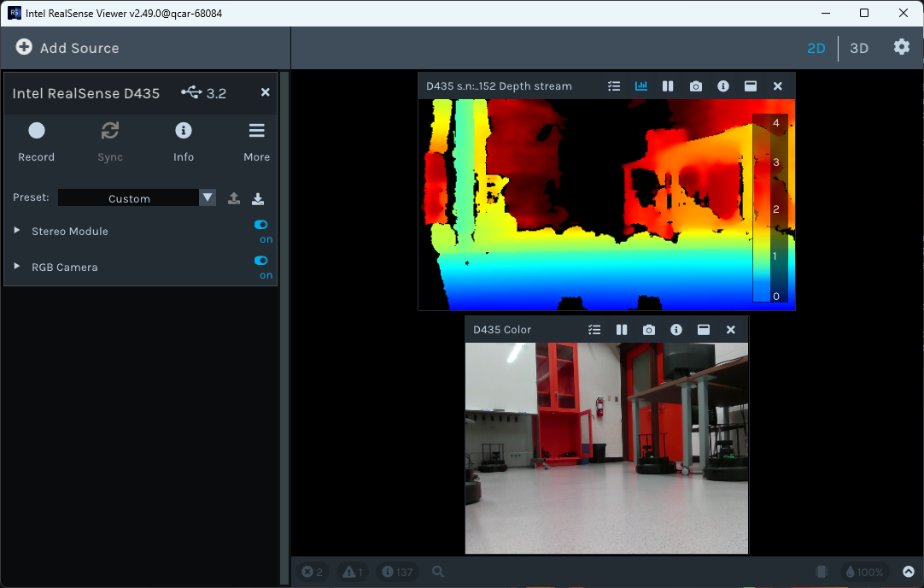Minimize the RealSense Viewer window
924x588 pixels.
click(x=826, y=13)
